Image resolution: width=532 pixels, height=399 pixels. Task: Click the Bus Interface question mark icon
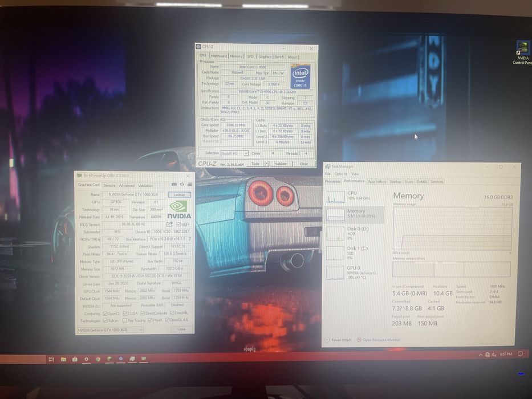190,239
